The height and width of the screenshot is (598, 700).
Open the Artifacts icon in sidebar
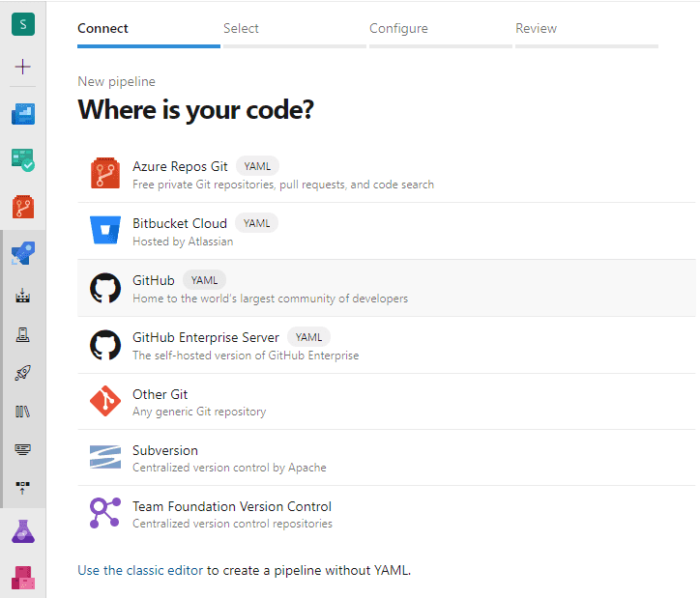[23, 578]
